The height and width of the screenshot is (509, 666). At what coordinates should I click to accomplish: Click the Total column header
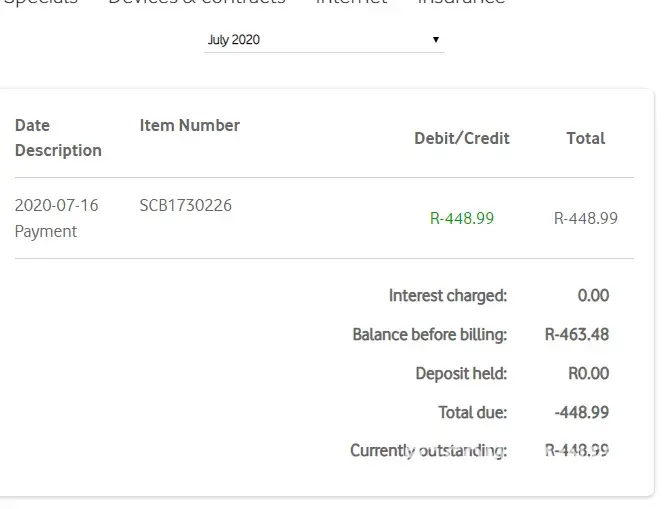coord(585,138)
